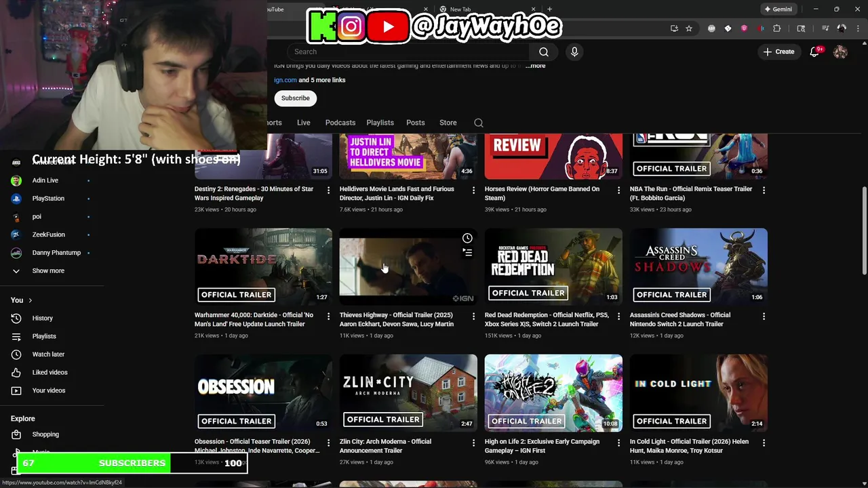Open the ign.com link

(x=285, y=80)
